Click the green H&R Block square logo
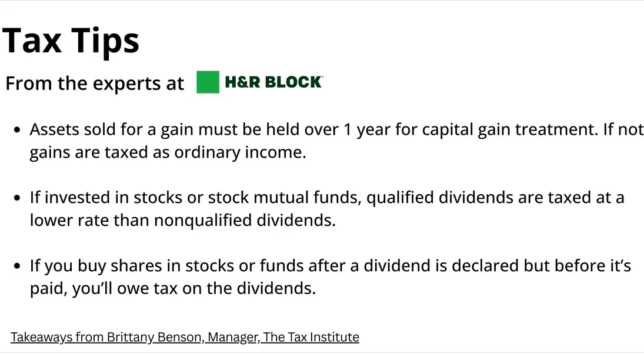Image resolution: width=644 pixels, height=353 pixels. point(208,82)
